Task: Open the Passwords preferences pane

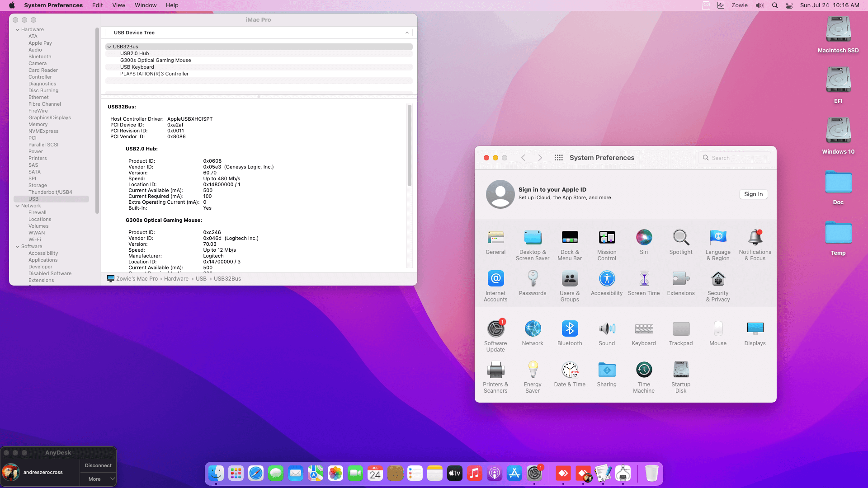Action: coord(533,283)
